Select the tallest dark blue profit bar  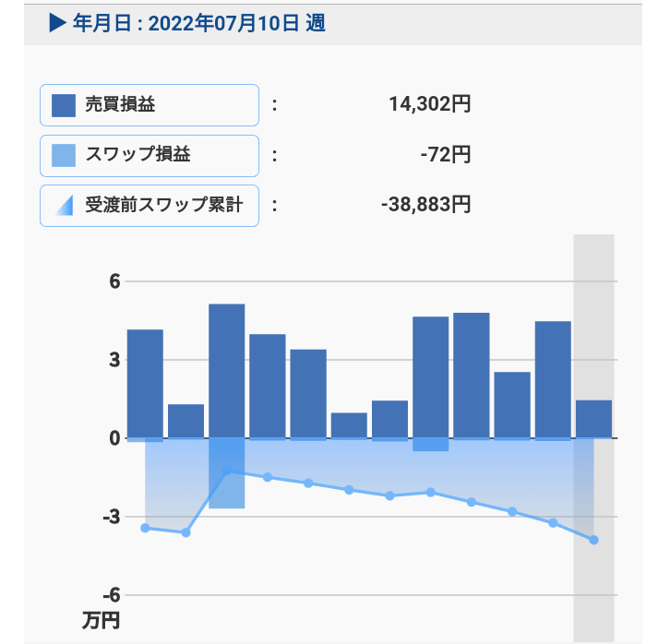tap(226, 370)
